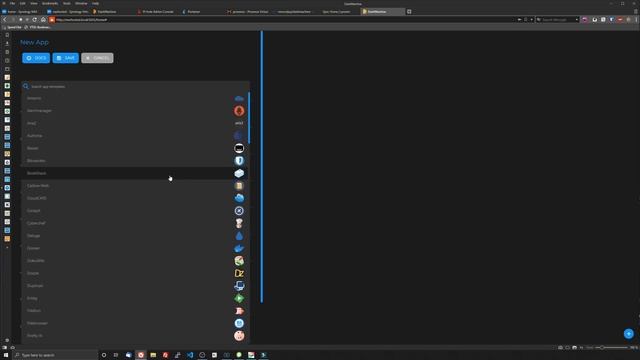
Task: Click the SAVE button
Action: tap(65, 58)
